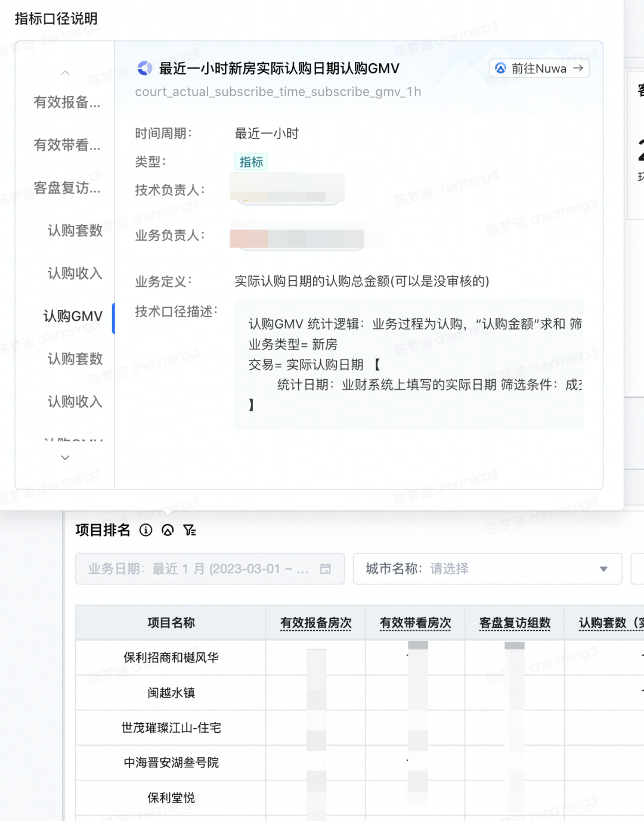The height and width of the screenshot is (821, 644).
Task: Click the 客盘复访组数 column header
Action: 515,623
